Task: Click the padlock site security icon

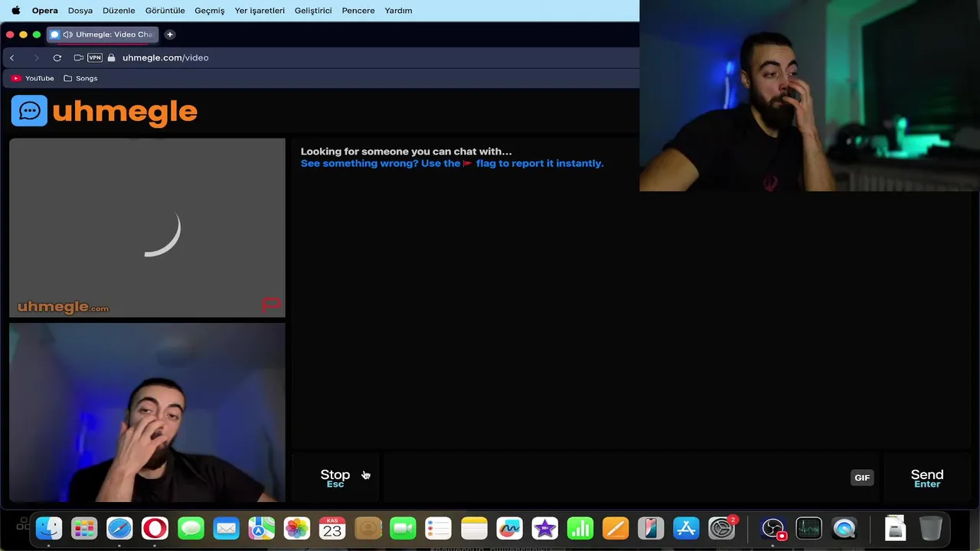Action: point(112,57)
